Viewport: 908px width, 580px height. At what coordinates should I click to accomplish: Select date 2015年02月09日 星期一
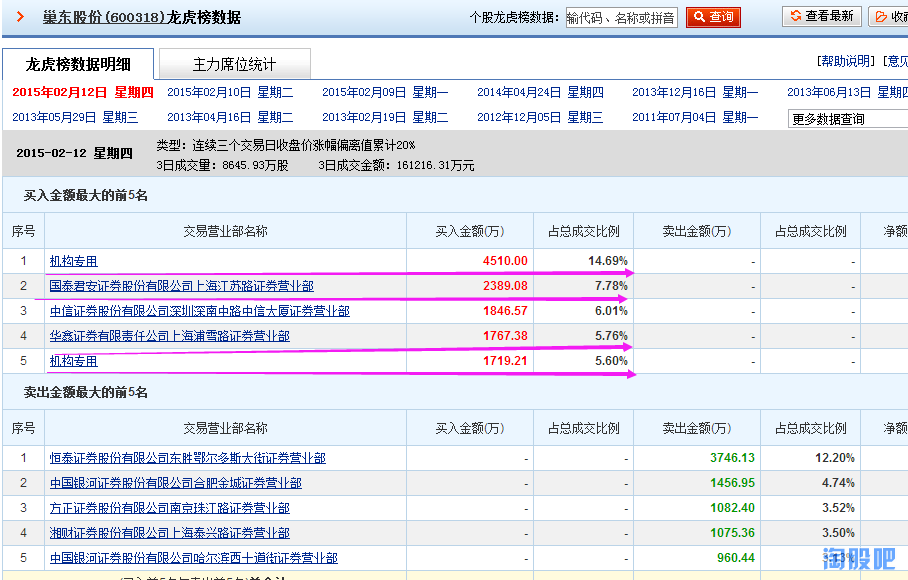coord(385,92)
